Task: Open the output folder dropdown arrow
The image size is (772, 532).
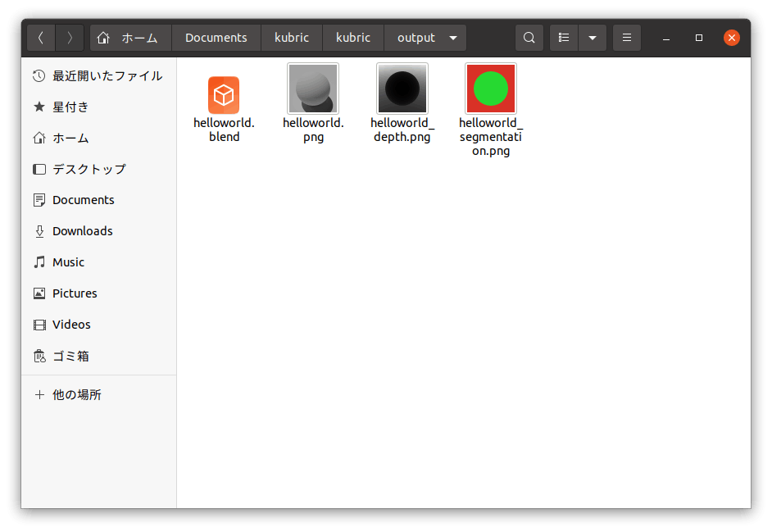Action: tap(453, 38)
